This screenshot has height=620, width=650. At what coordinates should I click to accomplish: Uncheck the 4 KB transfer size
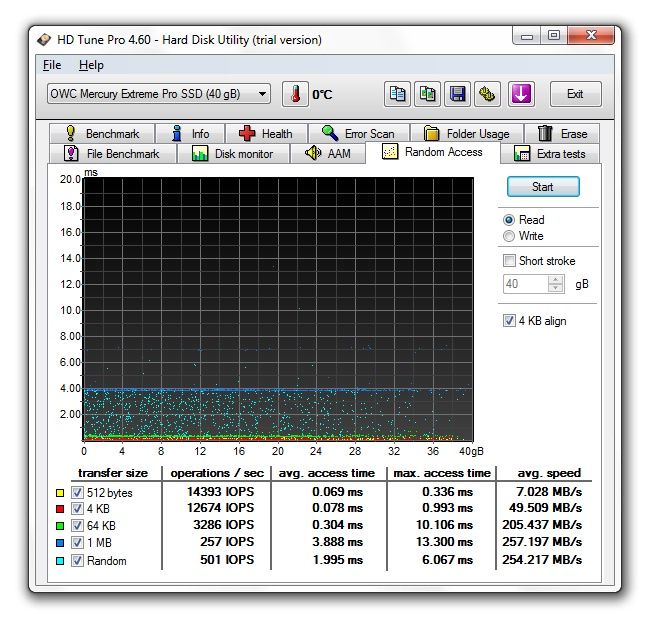[x=77, y=509]
